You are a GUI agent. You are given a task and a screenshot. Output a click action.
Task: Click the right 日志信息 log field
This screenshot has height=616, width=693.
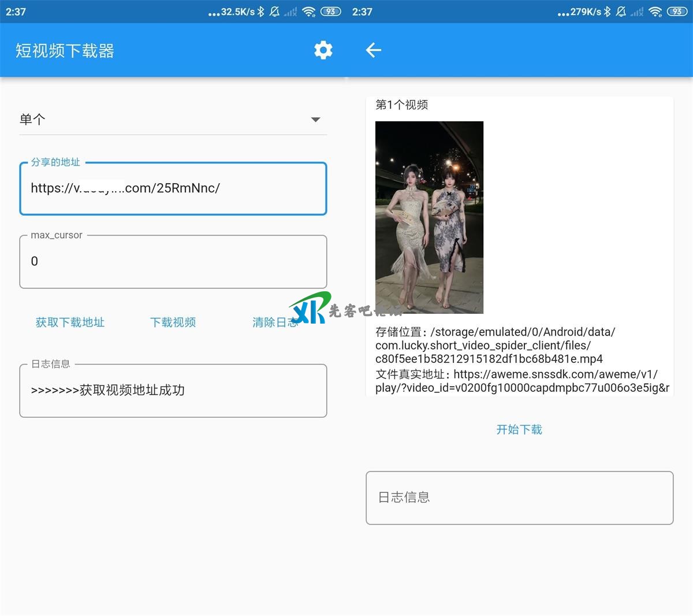click(519, 498)
